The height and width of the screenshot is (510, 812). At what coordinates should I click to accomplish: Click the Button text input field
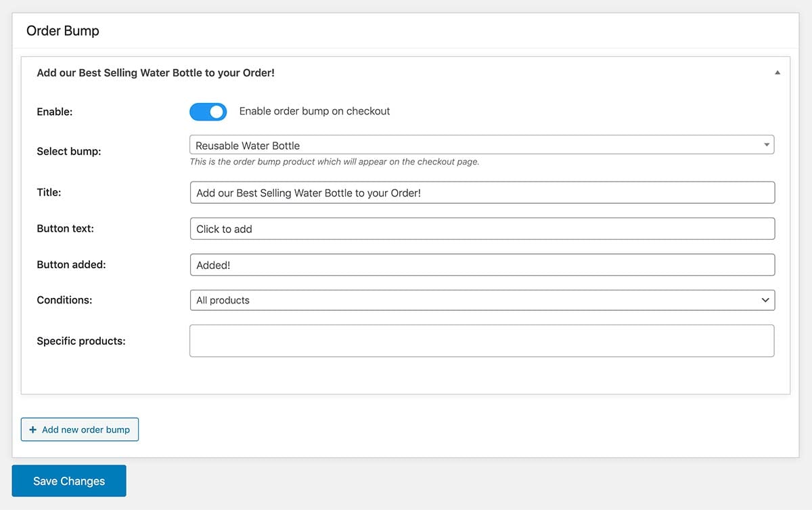coord(482,229)
